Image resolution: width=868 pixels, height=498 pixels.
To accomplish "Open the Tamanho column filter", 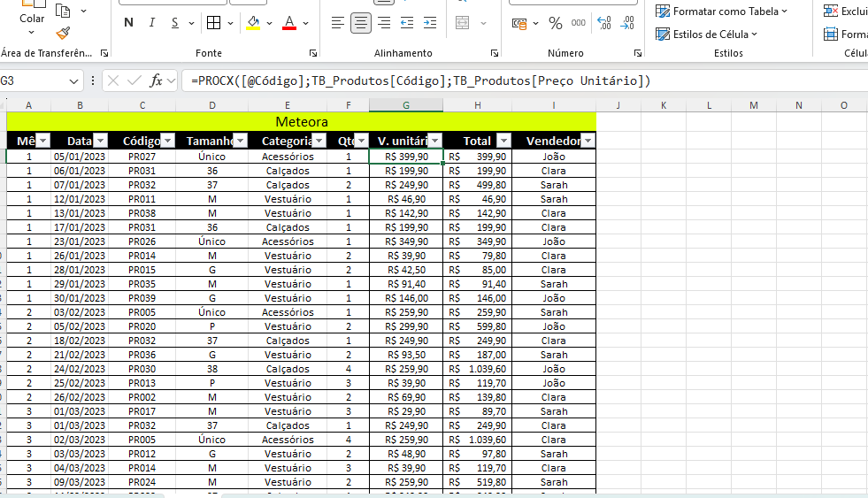I will point(241,141).
